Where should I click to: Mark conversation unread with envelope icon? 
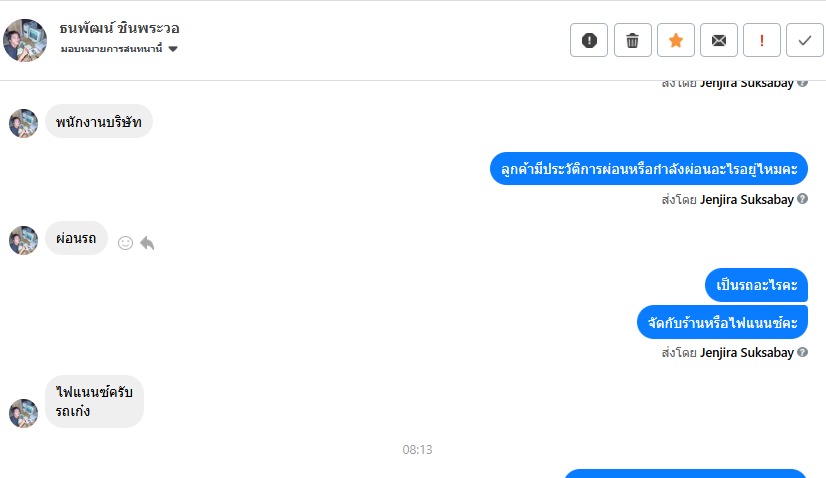point(719,40)
